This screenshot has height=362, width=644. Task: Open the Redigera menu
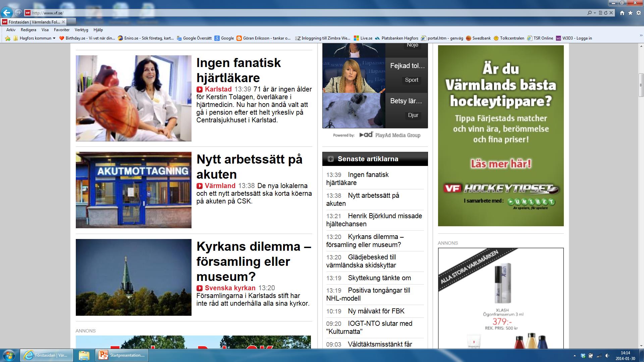coord(29,30)
